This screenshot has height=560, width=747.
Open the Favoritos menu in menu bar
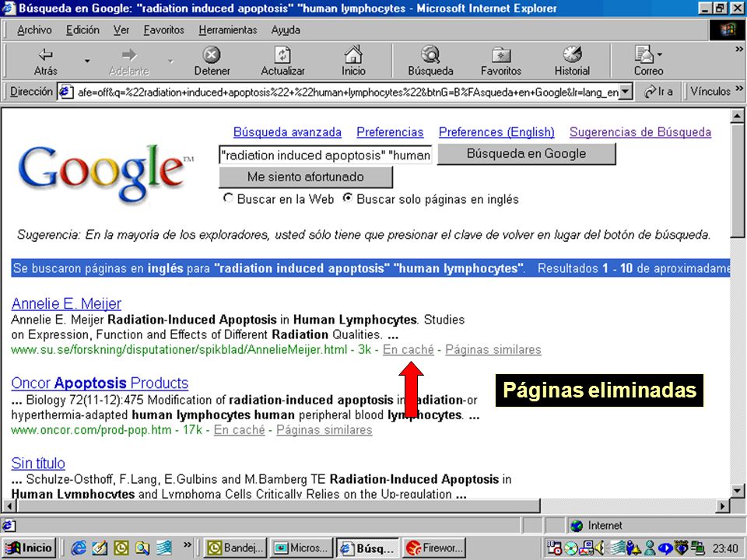[x=164, y=30]
